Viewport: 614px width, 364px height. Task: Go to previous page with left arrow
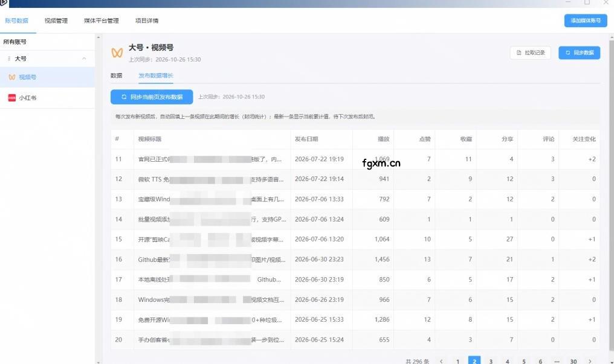click(441, 361)
